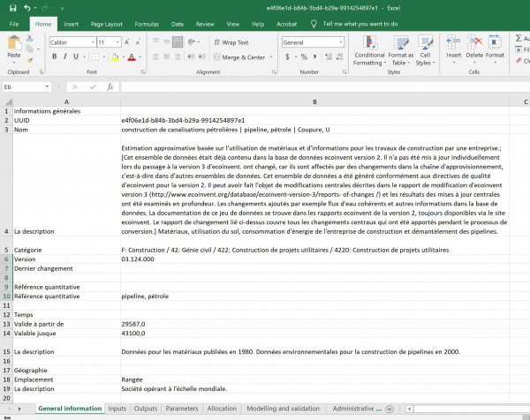Image resolution: width=530 pixels, height=420 pixels.
Task: Align text left in Alignment group
Action: click(x=155, y=56)
